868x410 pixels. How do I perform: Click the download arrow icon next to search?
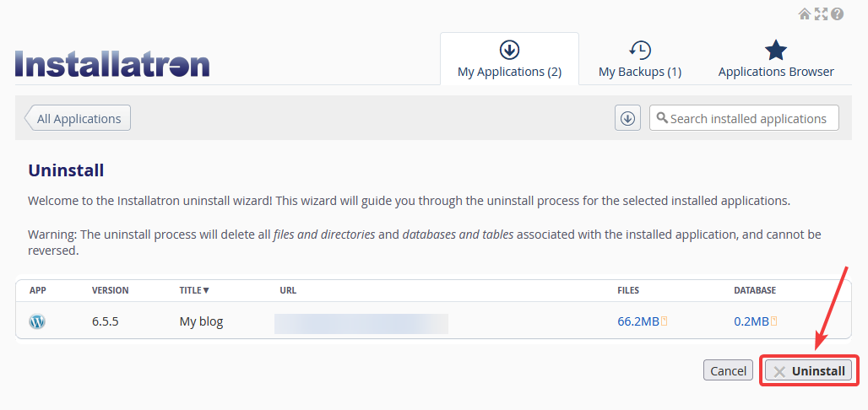click(x=627, y=118)
